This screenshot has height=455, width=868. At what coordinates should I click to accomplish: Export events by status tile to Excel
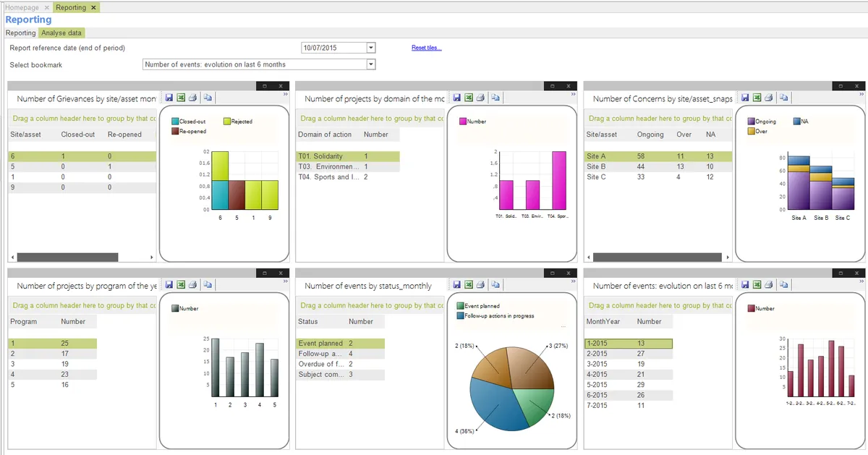point(468,284)
